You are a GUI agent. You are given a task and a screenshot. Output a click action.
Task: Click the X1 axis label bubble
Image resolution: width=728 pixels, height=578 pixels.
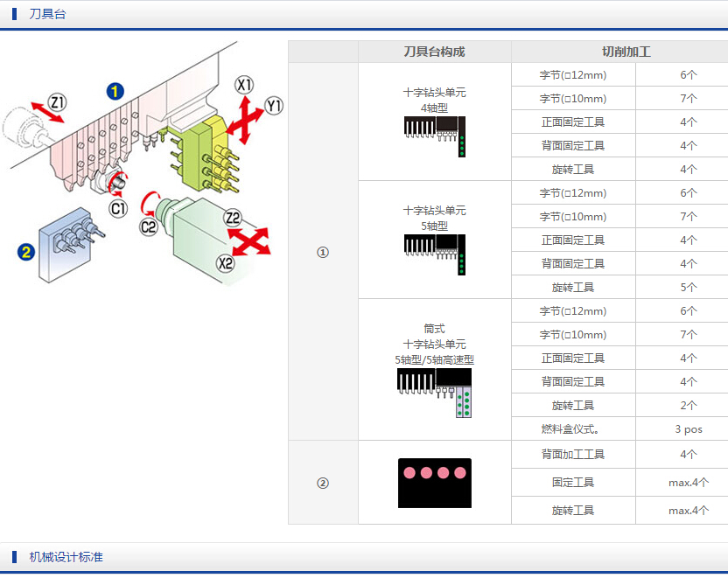245,85
